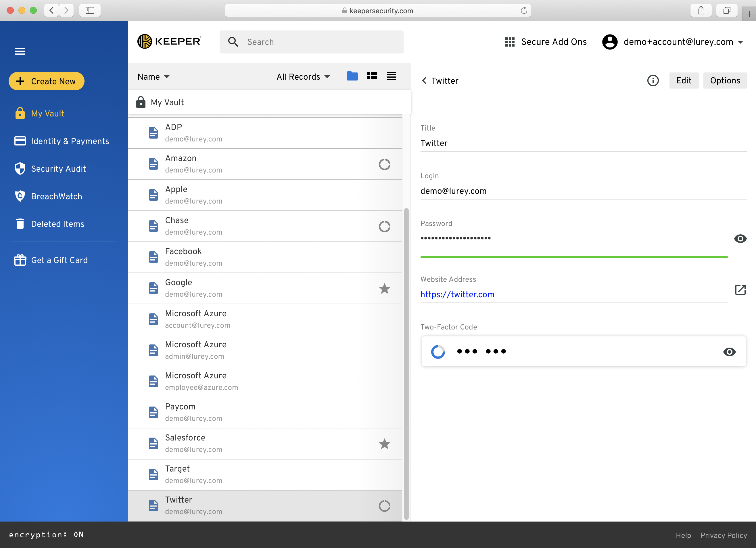Click the Twitter row timer icon
Image resolution: width=756 pixels, height=548 pixels.
point(384,506)
